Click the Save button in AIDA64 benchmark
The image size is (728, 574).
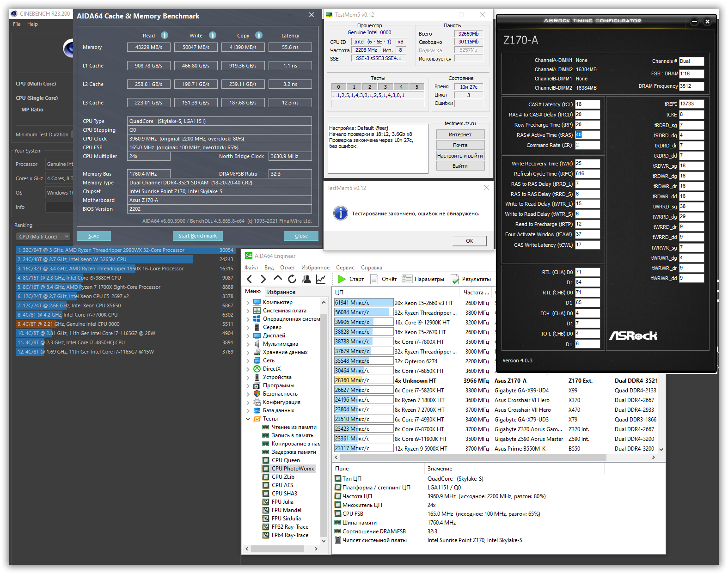pos(94,236)
